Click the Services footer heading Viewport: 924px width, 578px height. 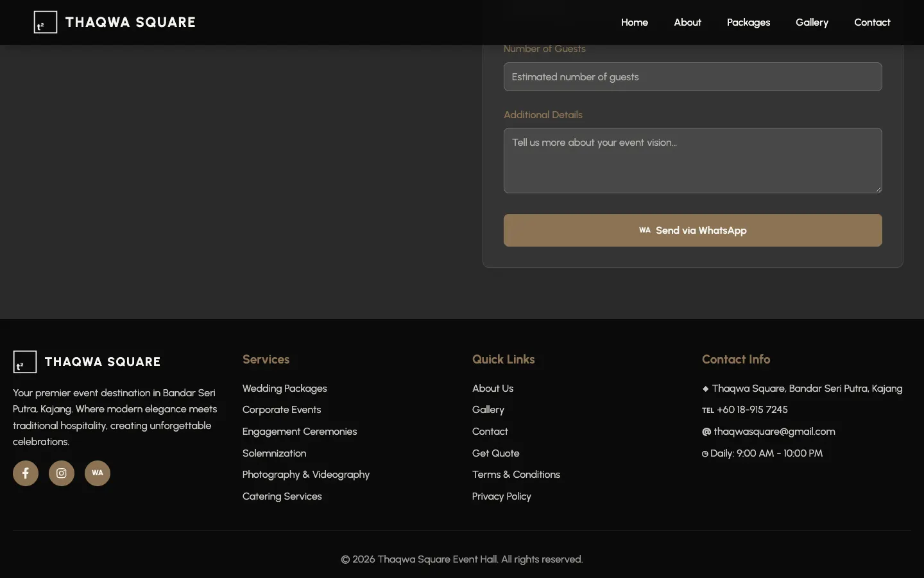pos(266,360)
